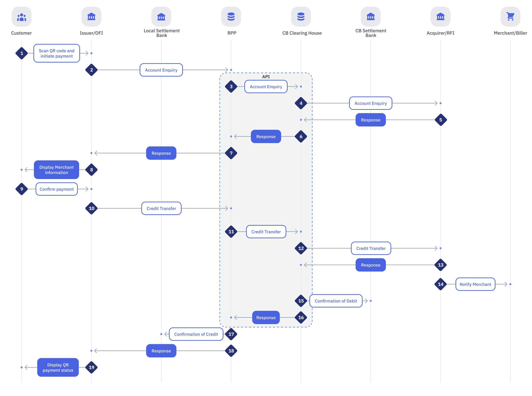Screen dimensions: 532x396
Task: Click the CB Settlement Bank institution icon
Action: [371, 17]
